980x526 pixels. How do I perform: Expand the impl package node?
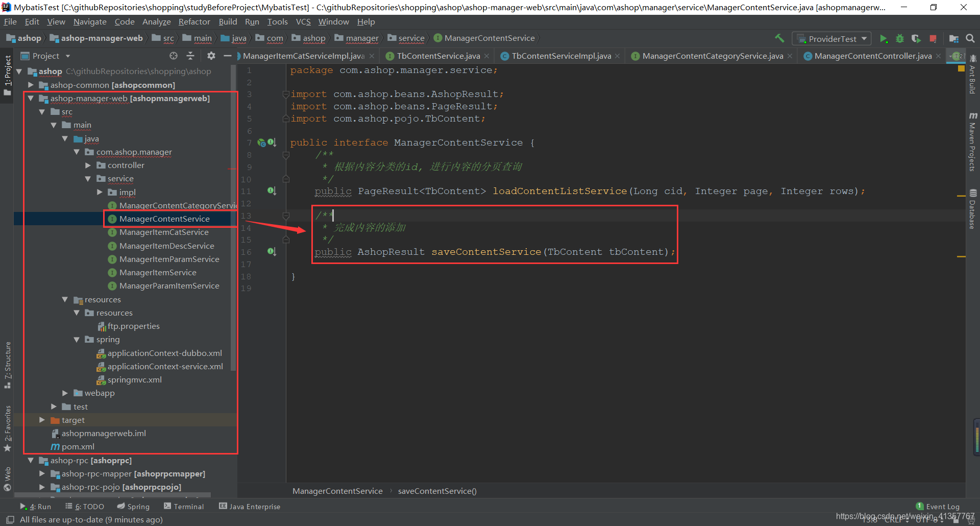pyautogui.click(x=100, y=193)
